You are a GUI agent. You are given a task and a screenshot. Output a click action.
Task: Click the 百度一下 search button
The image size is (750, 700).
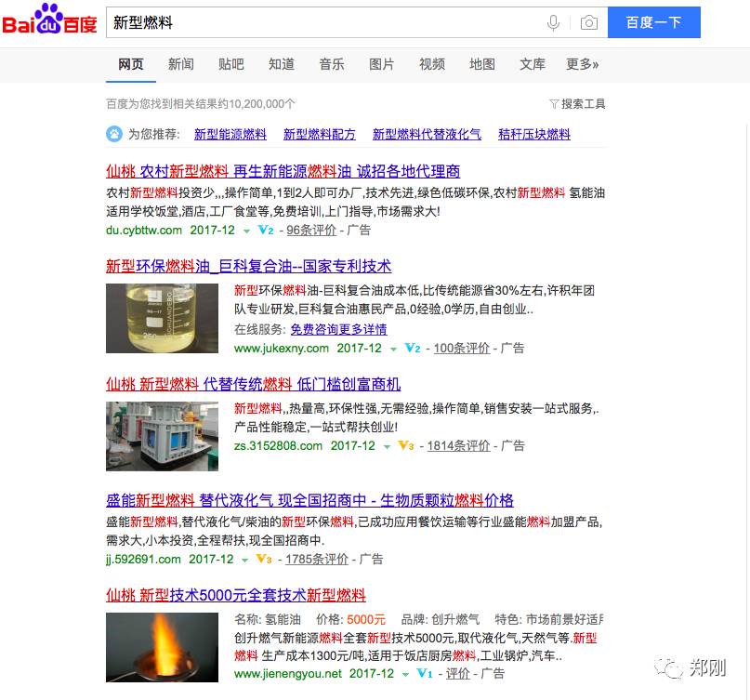[x=654, y=22]
